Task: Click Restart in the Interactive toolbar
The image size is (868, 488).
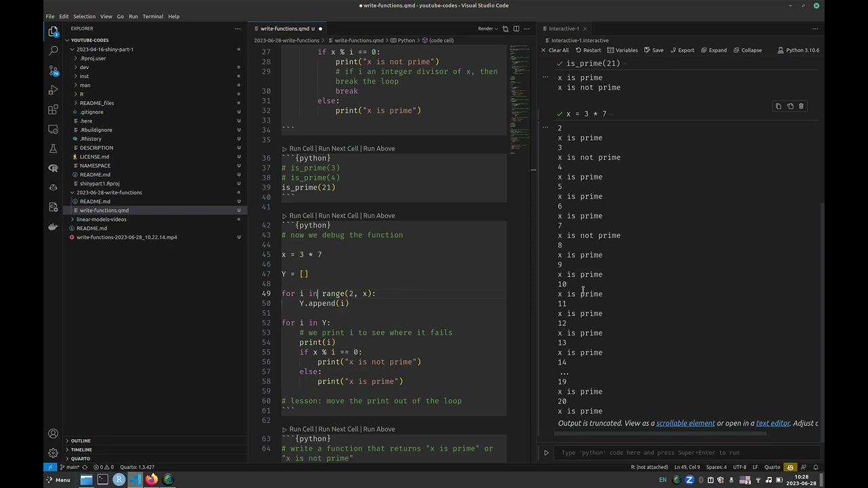Action: (x=588, y=50)
